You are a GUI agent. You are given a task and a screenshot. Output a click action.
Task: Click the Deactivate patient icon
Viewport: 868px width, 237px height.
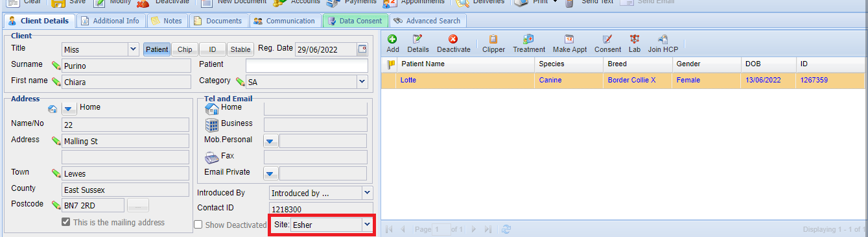click(x=453, y=39)
